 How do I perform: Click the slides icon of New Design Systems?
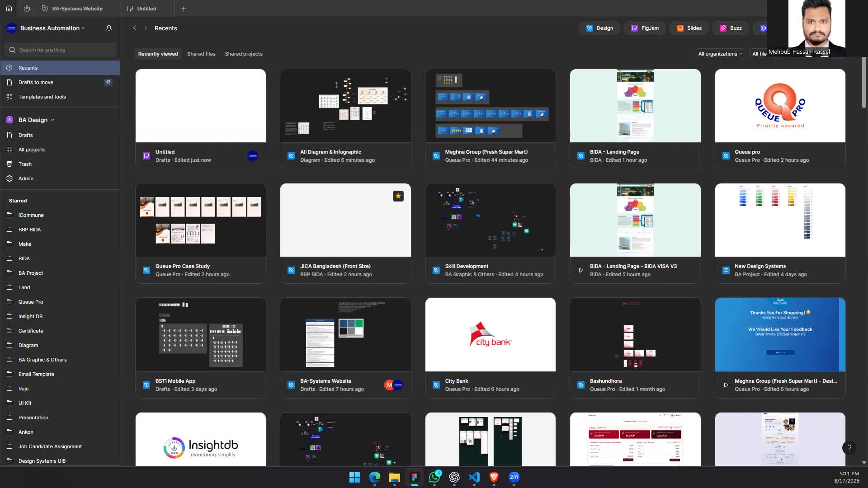tap(726, 270)
